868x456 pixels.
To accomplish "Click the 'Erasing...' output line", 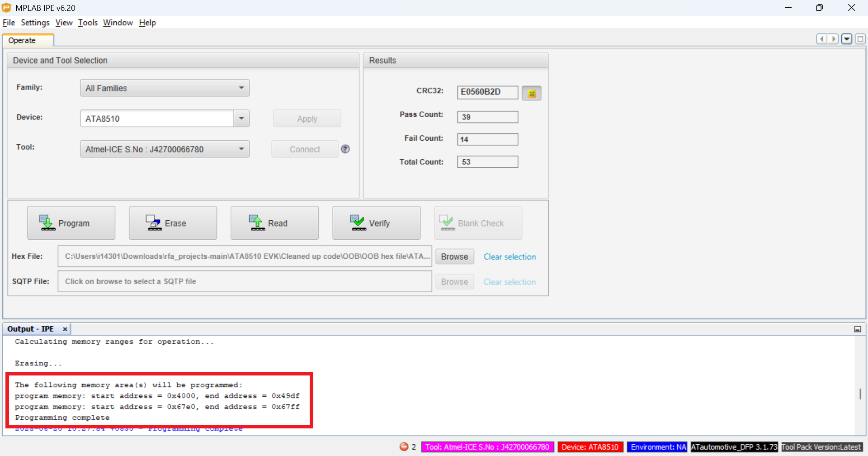I will [x=38, y=363].
